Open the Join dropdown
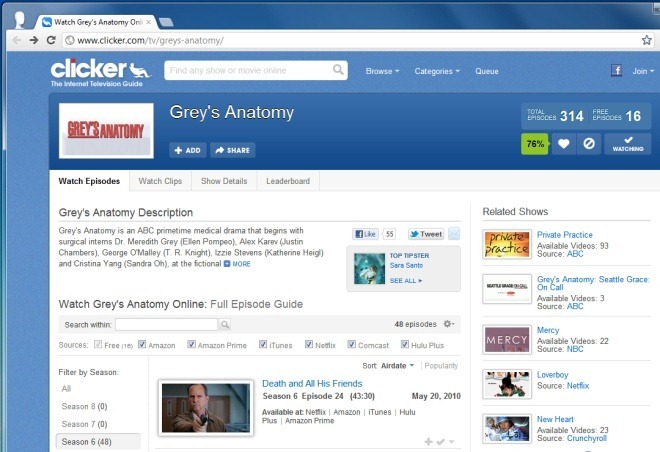 click(x=643, y=71)
